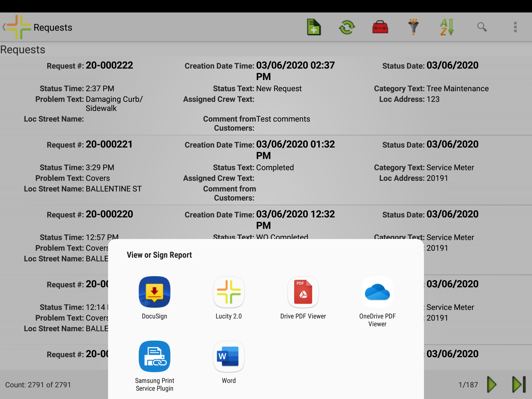Jump to last page arrow
Viewport: 532px width, 399px height.
519,384
